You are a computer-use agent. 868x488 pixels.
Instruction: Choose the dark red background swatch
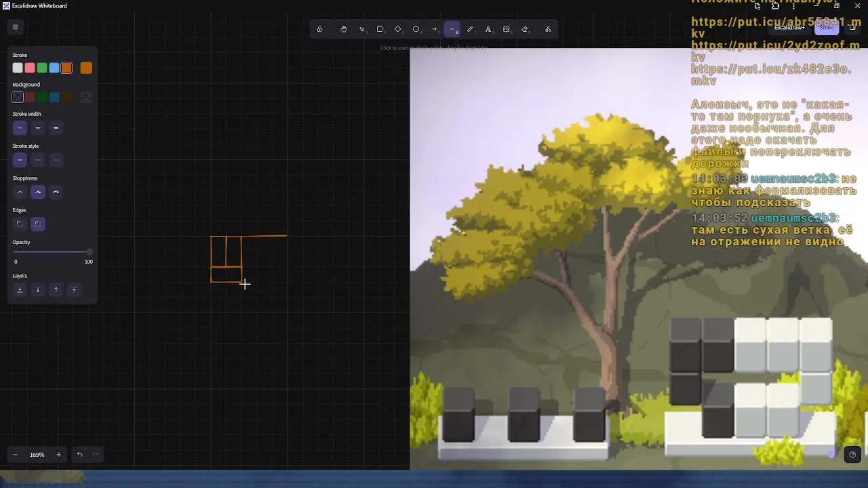coord(30,98)
